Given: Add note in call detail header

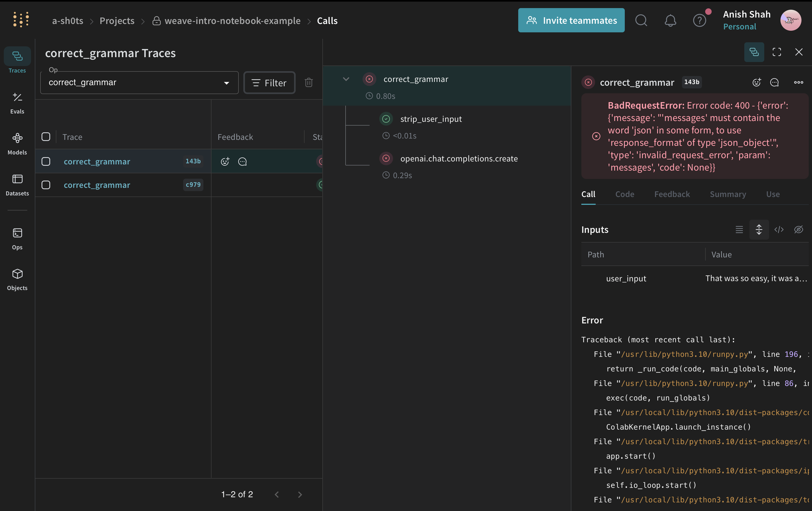Looking at the screenshot, I should tap(775, 82).
